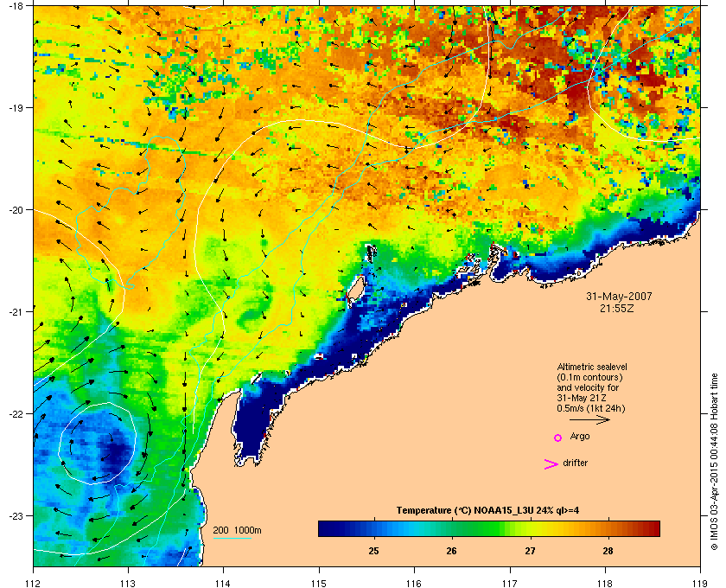Click the 'Argo' legend label

pyautogui.click(x=580, y=437)
